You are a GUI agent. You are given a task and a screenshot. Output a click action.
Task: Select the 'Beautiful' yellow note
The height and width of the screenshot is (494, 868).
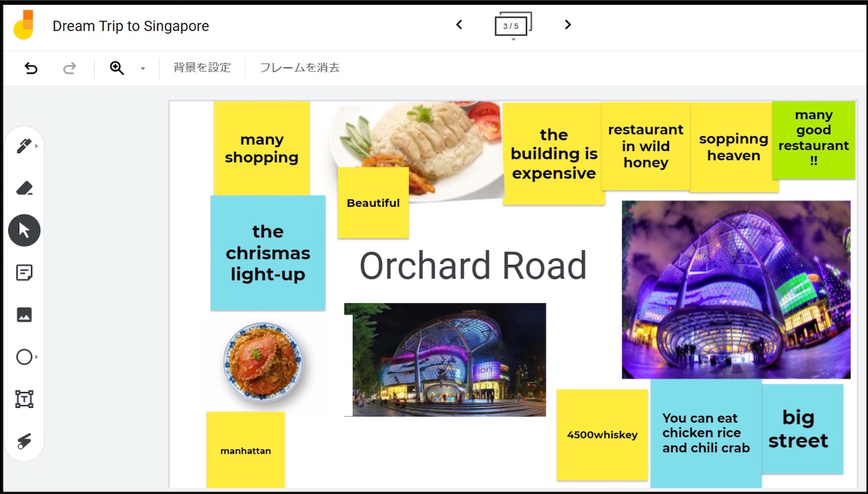coord(373,203)
